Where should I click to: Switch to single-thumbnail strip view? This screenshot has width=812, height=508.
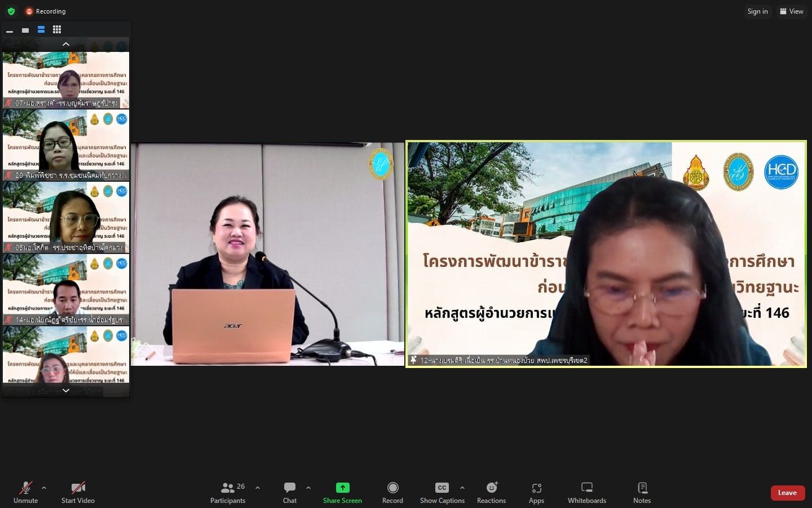click(25, 30)
